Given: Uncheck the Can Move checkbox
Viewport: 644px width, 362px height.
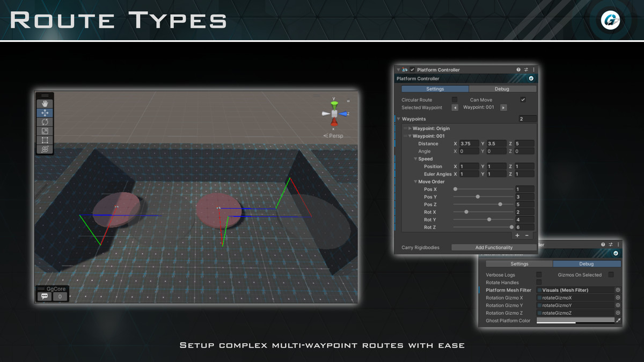Looking at the screenshot, I should click(523, 100).
